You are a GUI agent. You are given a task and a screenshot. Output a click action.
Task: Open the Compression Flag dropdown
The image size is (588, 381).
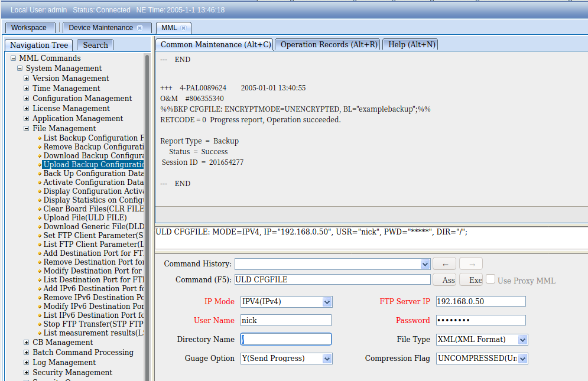tap(523, 359)
